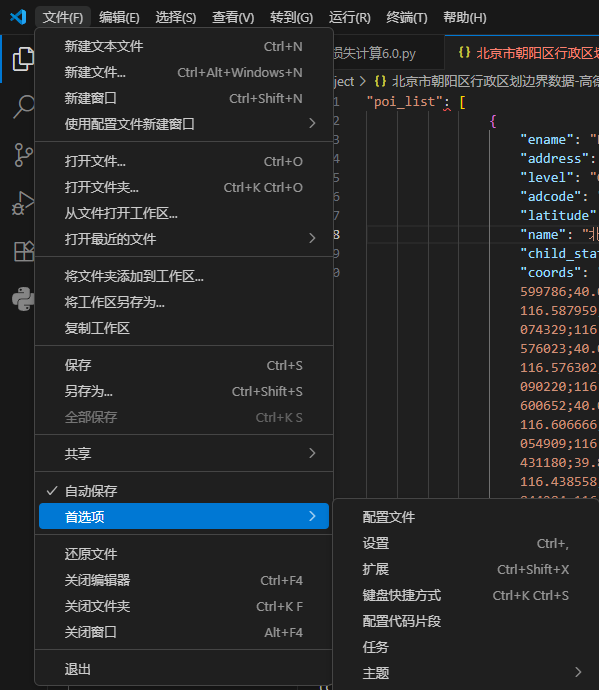The image size is (599, 690).
Task: Expand the 首选项 submenu
Action: [x=184, y=516]
